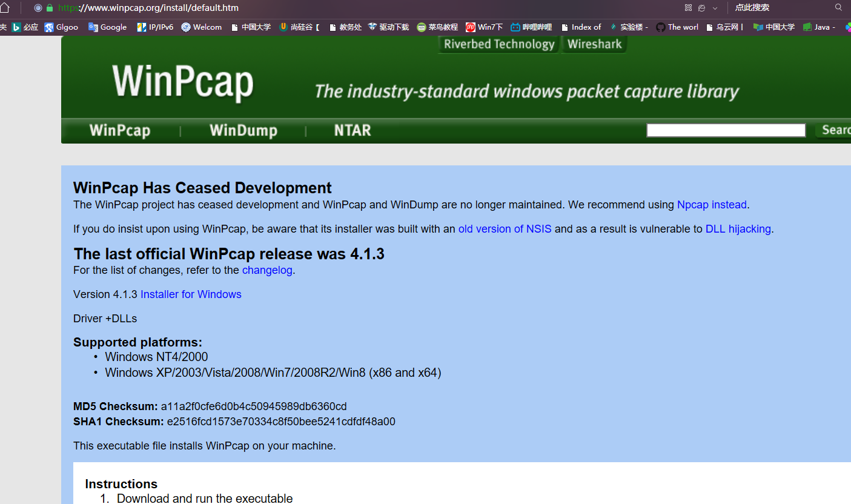Open the Home page icon
Screen dimensions: 851x504
coord(6,8)
